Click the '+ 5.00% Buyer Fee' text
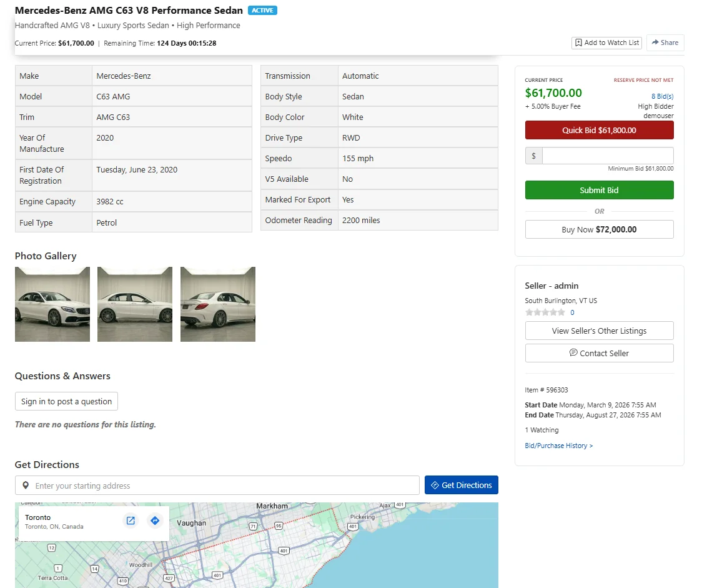702x588 pixels. [553, 106]
